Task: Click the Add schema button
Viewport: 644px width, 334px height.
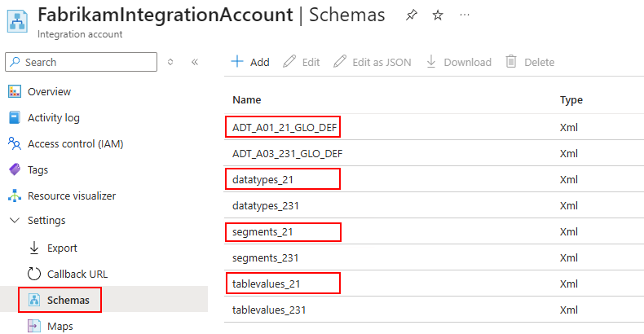Action: coord(250,62)
